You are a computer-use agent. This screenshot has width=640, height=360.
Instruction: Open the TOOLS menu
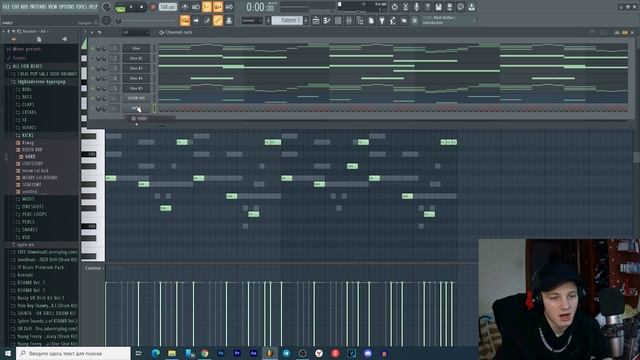(82, 7)
